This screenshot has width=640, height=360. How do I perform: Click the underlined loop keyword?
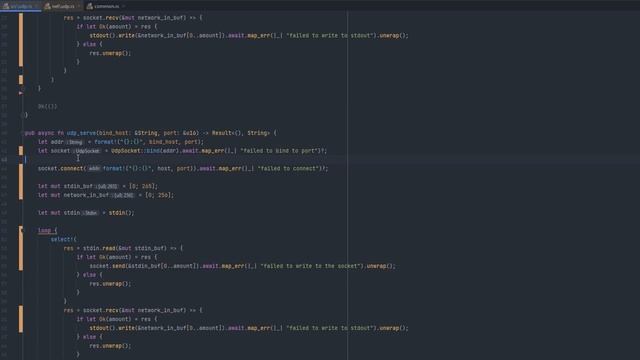click(x=44, y=231)
